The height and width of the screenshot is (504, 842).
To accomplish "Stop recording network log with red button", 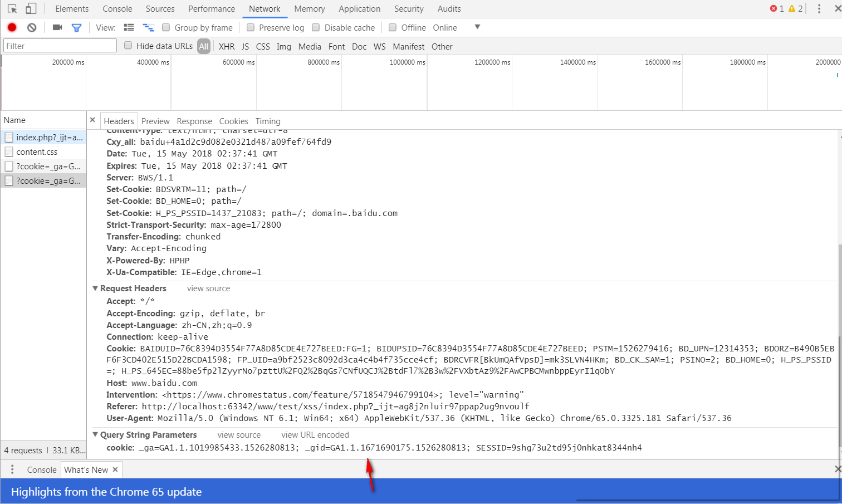I will click(x=12, y=27).
